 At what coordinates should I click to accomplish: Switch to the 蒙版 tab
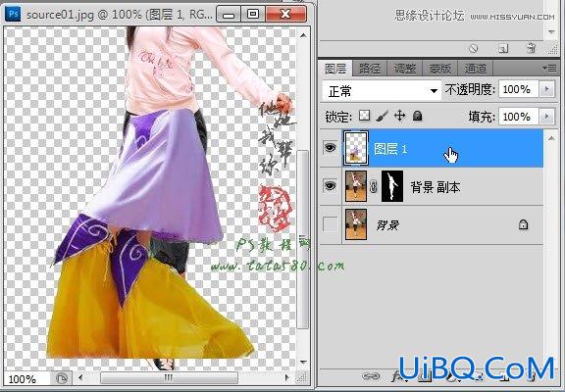439,69
